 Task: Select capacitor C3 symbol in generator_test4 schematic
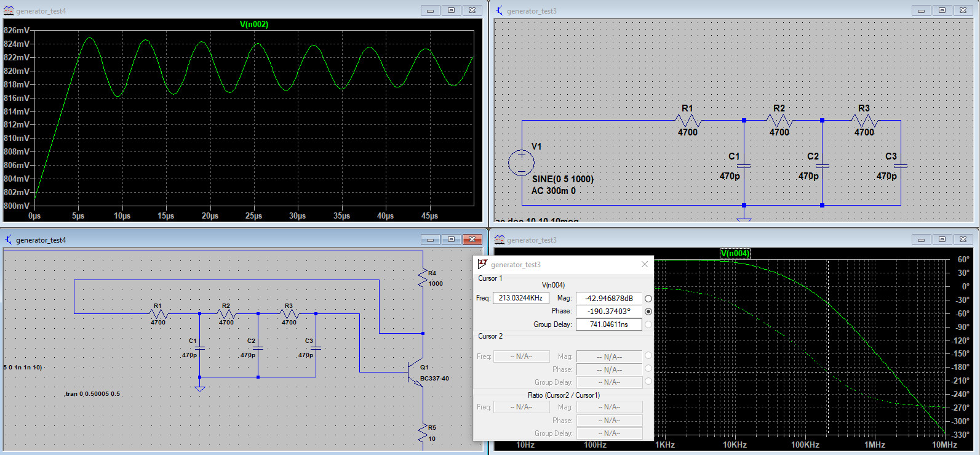[316, 348]
